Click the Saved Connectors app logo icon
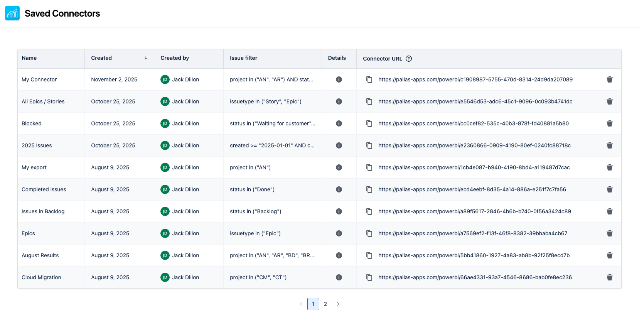 click(x=12, y=14)
